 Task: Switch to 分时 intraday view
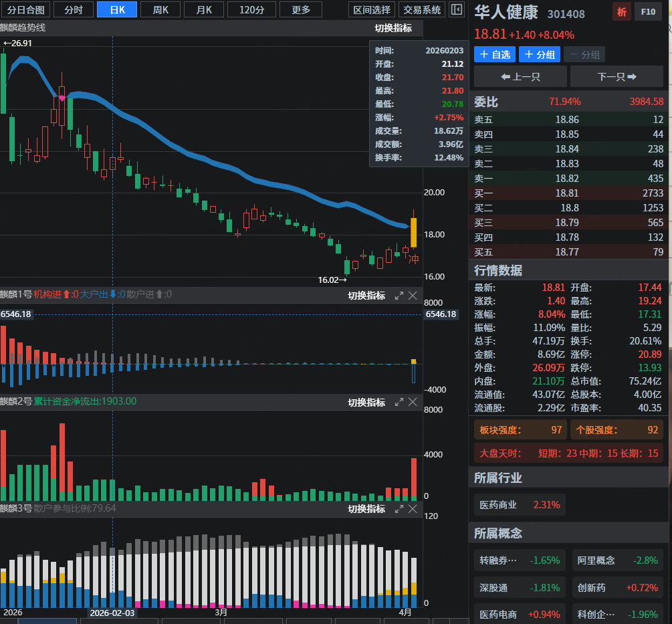coord(74,9)
